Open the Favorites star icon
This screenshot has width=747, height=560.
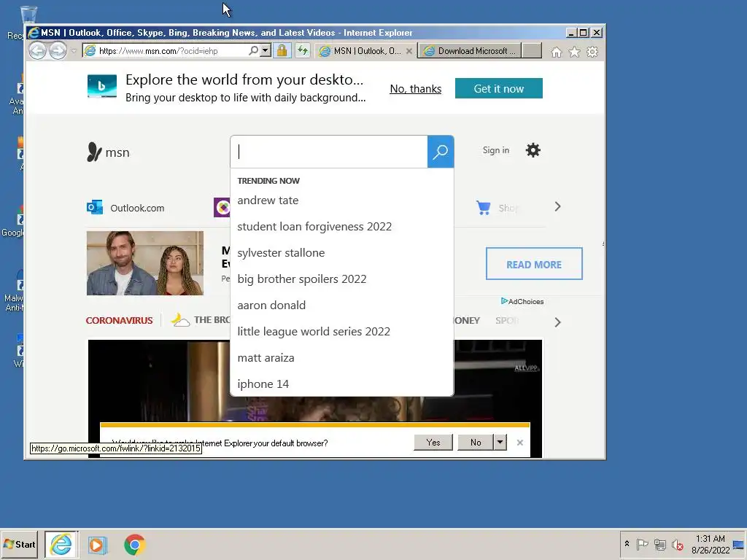[x=575, y=52]
